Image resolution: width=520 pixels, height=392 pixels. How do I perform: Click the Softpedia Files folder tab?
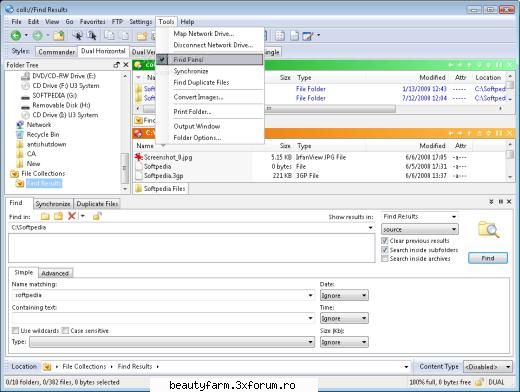click(161, 189)
